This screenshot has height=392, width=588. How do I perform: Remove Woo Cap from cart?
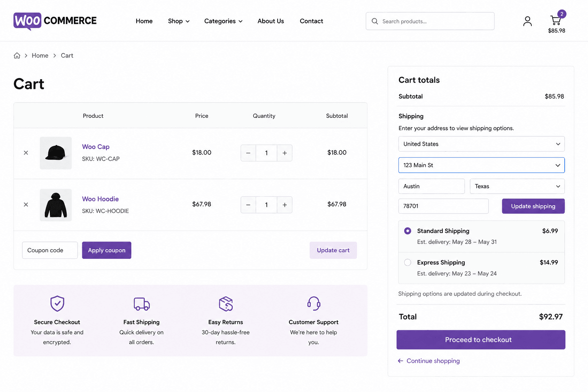26,153
